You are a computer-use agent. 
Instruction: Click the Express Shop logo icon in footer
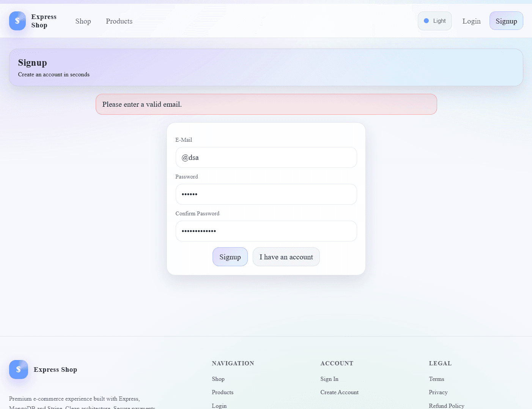(18, 369)
